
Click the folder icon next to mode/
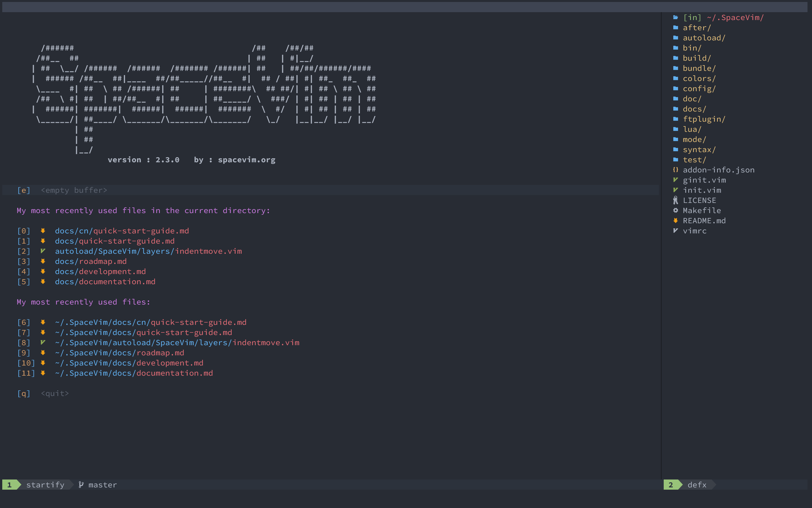tap(676, 139)
